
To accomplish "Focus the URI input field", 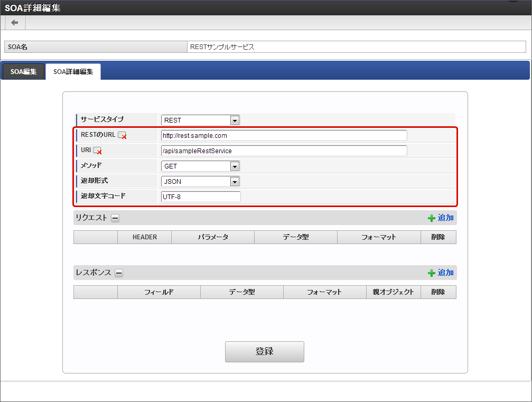I will (284, 151).
